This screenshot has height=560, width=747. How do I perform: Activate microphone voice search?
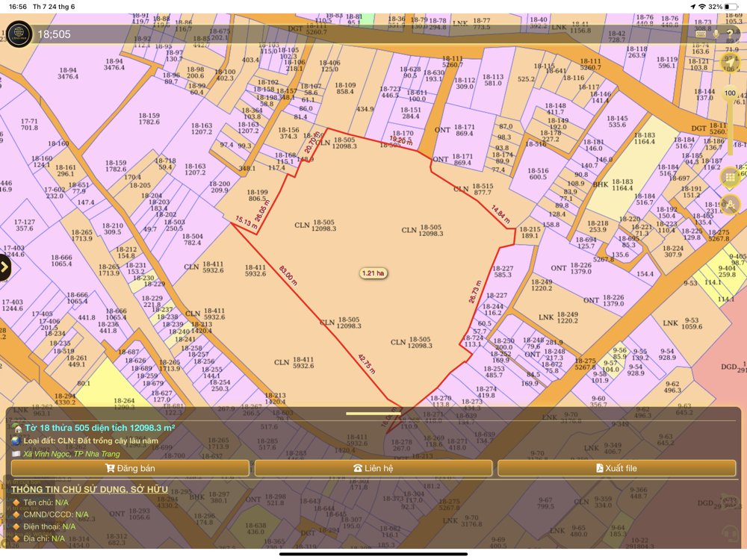[716, 34]
